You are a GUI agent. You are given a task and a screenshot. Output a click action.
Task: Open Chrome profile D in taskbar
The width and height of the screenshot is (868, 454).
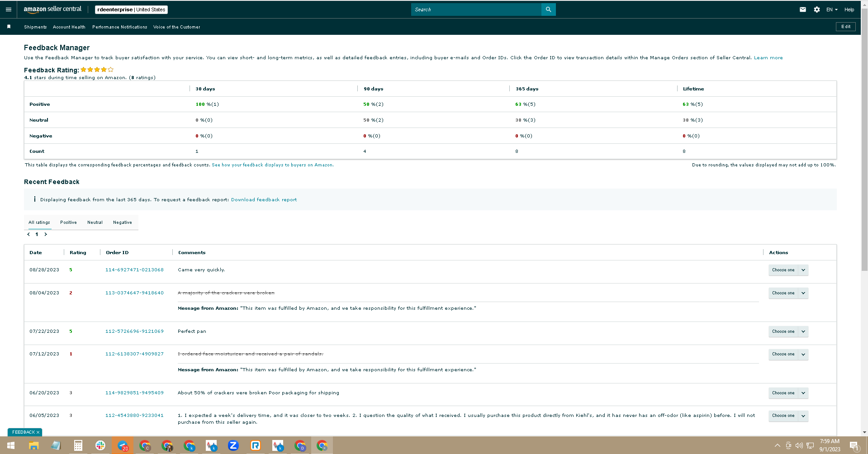pyautogui.click(x=300, y=446)
